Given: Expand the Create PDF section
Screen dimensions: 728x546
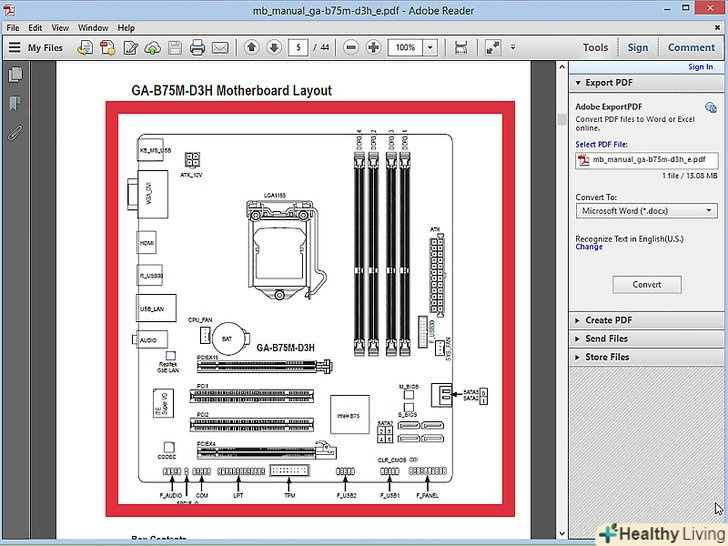Looking at the screenshot, I should coord(607,320).
